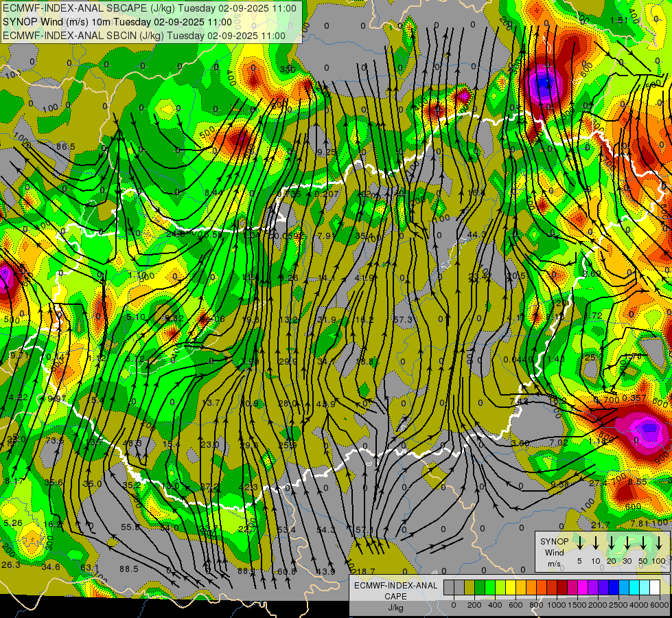This screenshot has width=672, height=618.
Task: Click the 88.5 value on the map
Action: coord(128,569)
